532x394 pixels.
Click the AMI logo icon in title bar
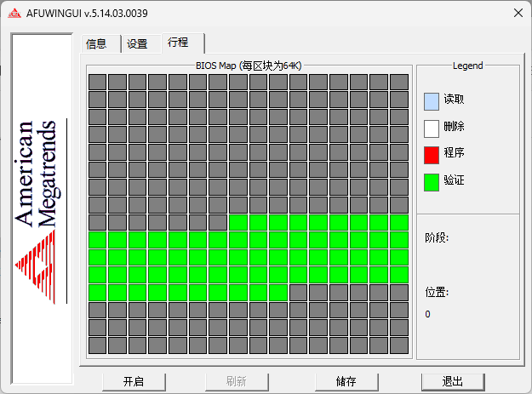pyautogui.click(x=14, y=14)
